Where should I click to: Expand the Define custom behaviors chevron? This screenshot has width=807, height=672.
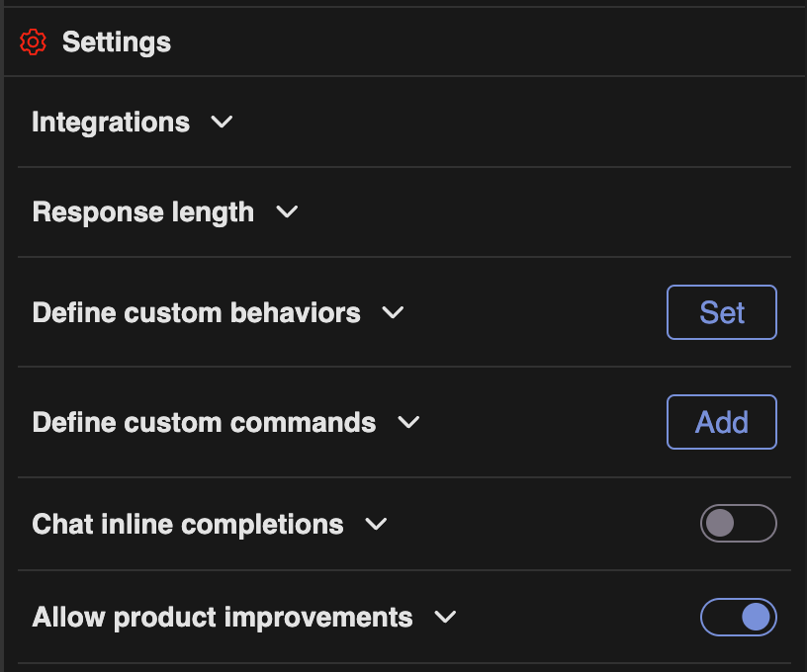tap(394, 313)
